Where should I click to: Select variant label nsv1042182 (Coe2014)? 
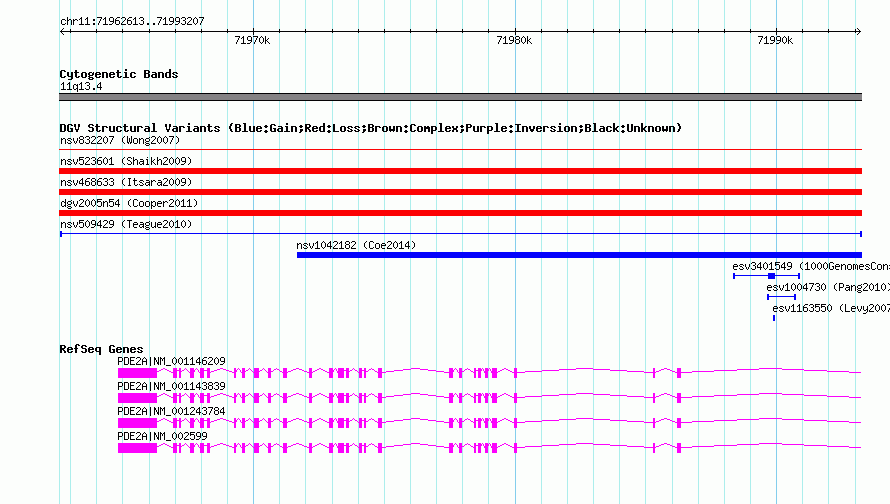click(356, 245)
